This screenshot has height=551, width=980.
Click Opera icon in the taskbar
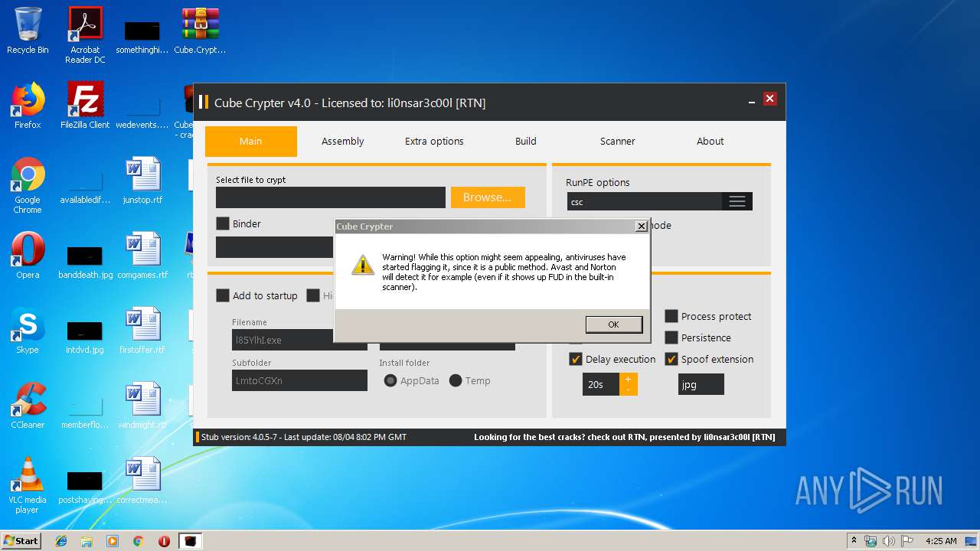click(x=164, y=541)
